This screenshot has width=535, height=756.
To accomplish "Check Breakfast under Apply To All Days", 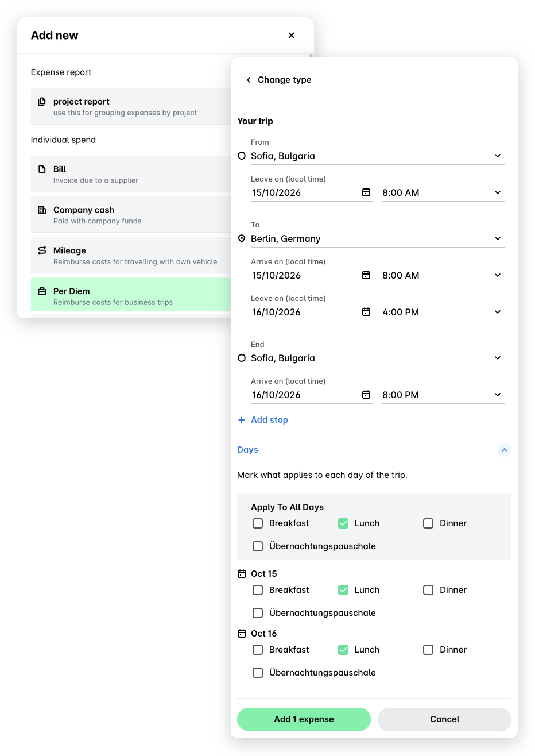I will point(258,523).
